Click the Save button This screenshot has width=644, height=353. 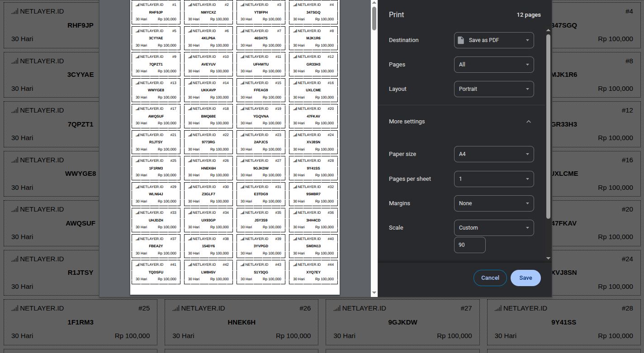tap(526, 278)
